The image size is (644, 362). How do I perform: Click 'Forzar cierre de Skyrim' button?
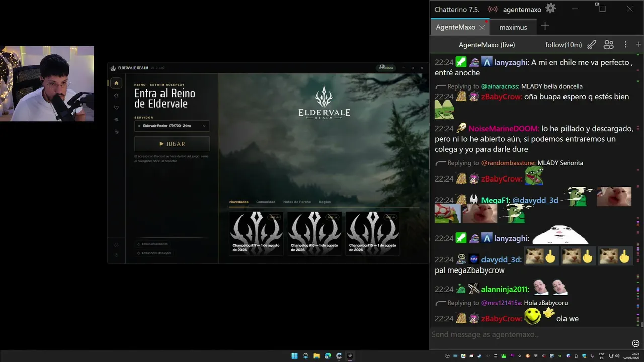coord(154,253)
